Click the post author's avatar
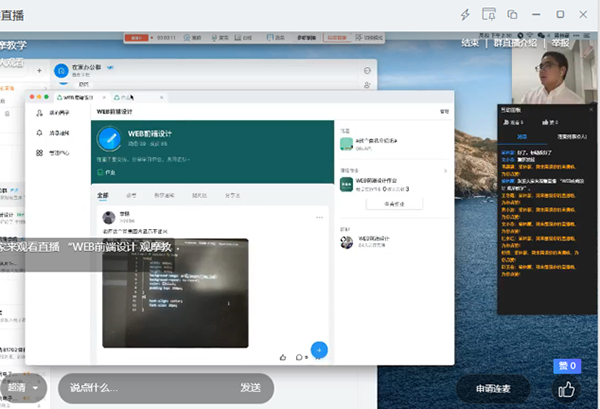 click(108, 217)
